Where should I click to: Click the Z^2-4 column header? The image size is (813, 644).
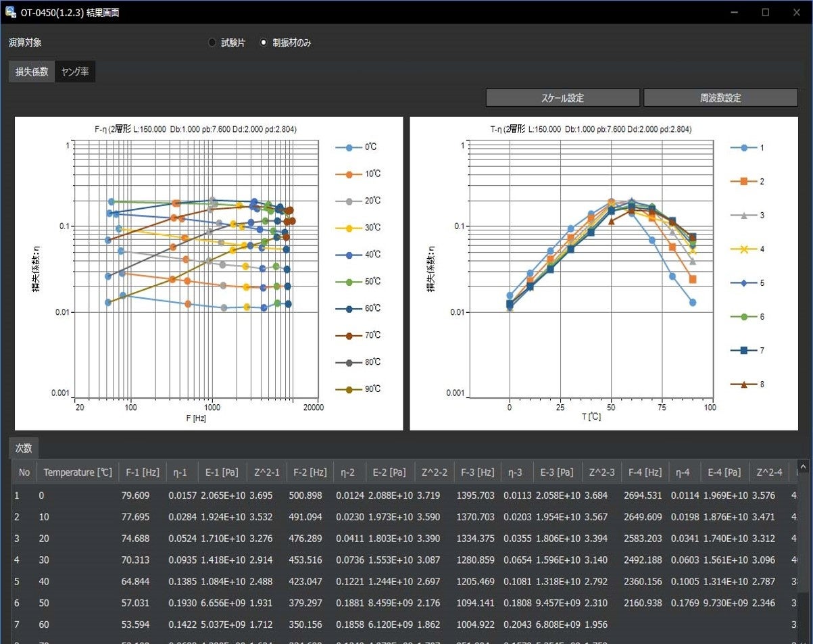tap(769, 472)
